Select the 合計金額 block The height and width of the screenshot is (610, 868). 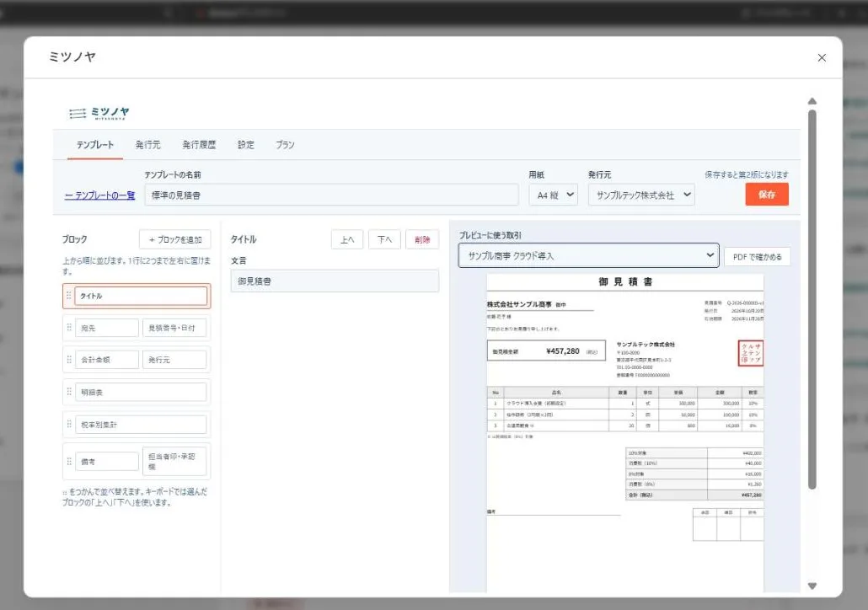(x=107, y=360)
